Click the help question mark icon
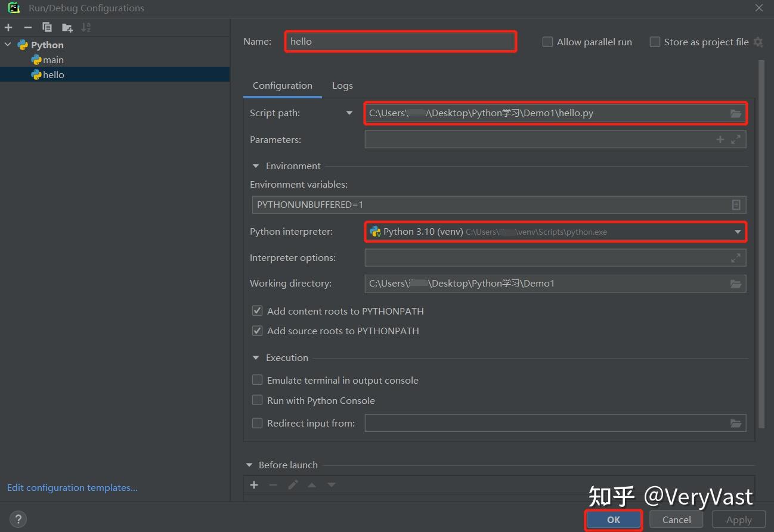 tap(18, 519)
